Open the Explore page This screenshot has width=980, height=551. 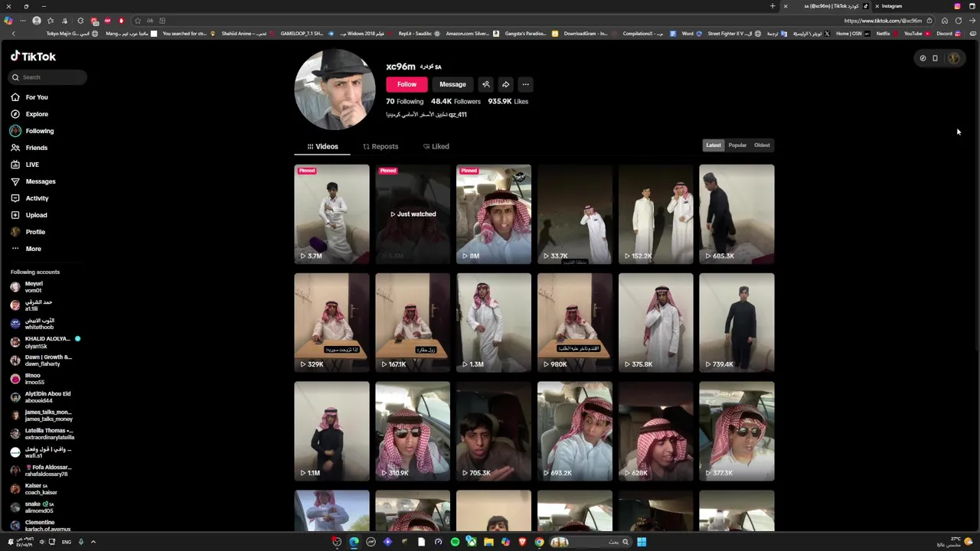pyautogui.click(x=29, y=114)
